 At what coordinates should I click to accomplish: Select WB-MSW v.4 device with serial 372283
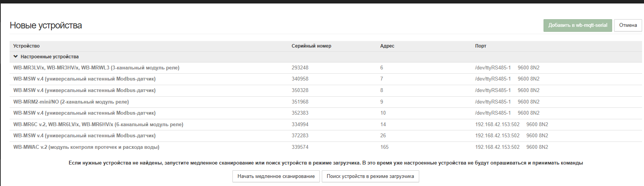(84, 136)
